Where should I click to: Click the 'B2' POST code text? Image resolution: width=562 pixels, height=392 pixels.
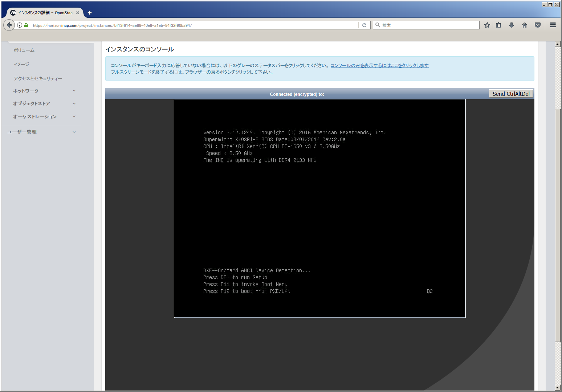coord(430,291)
